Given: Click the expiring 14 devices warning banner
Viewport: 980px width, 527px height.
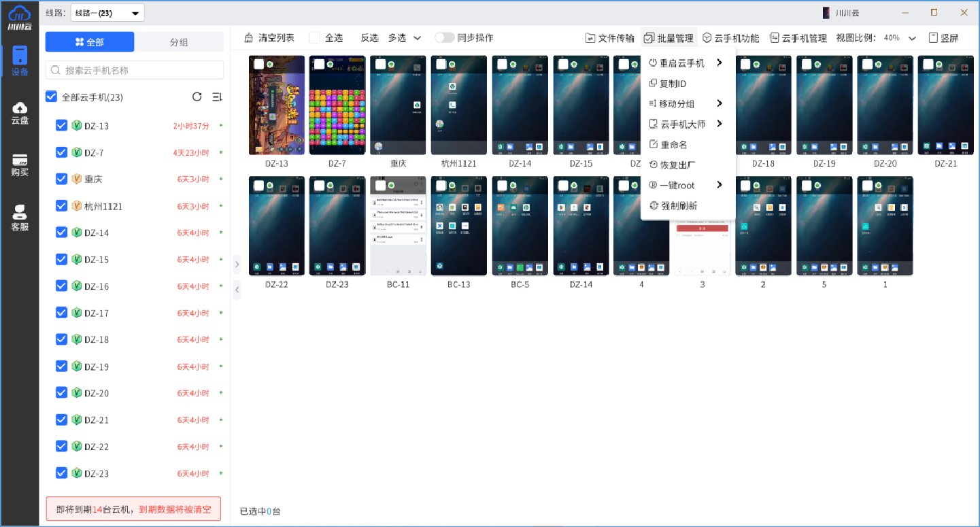Looking at the screenshot, I should pyautogui.click(x=133, y=508).
